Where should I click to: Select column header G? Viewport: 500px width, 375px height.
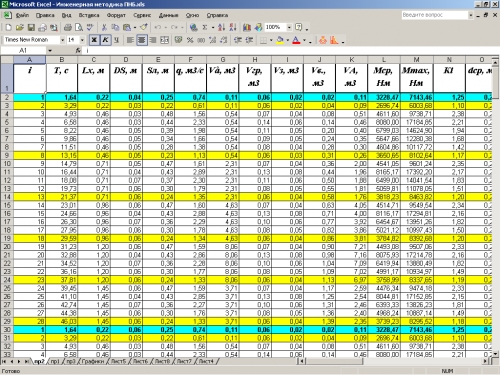click(223, 60)
